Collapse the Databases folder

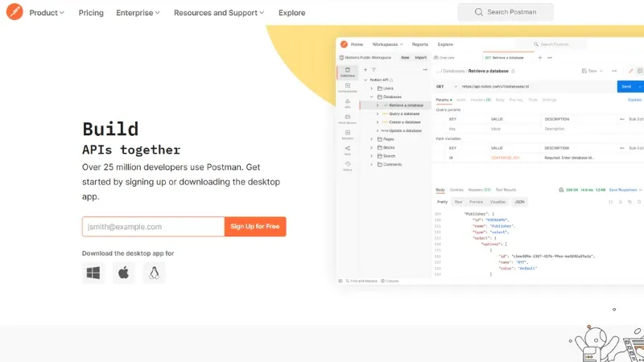[x=372, y=97]
